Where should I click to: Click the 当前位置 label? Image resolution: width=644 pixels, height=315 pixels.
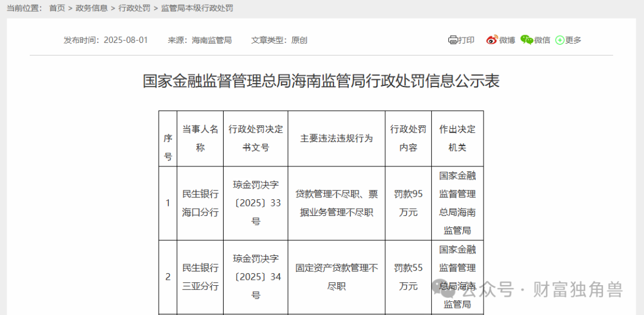tap(24, 8)
